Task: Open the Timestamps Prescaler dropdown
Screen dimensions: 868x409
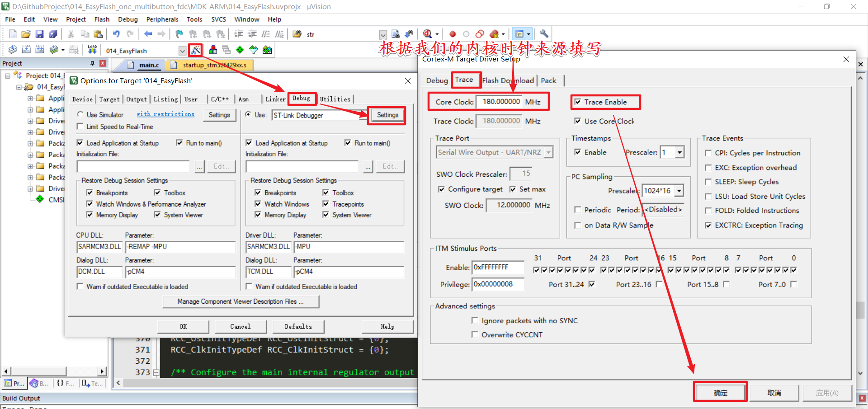Action: click(679, 152)
